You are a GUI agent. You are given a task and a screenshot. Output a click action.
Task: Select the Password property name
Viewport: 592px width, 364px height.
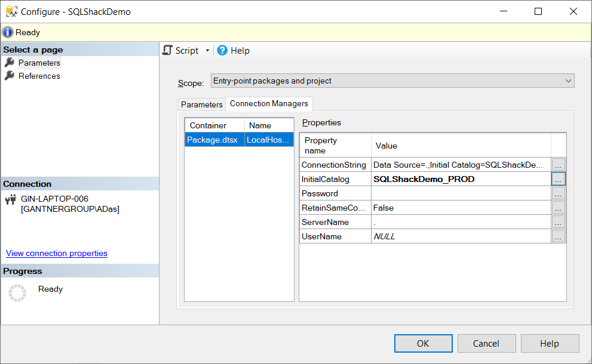pos(335,193)
